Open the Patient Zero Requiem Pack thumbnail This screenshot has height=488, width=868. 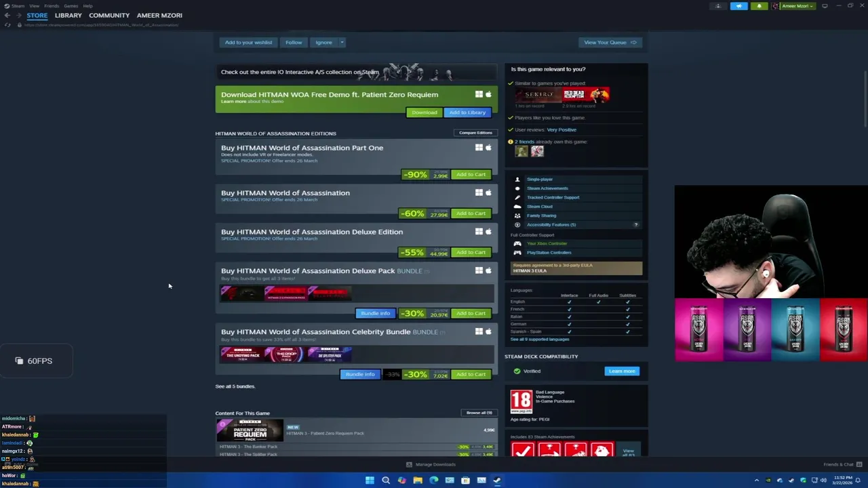tap(250, 430)
